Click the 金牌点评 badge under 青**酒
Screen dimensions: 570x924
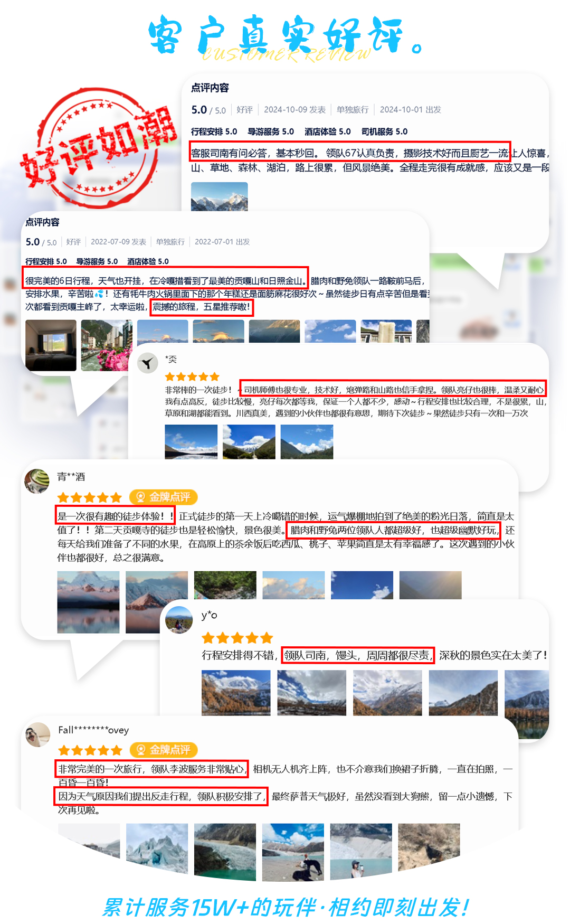coord(164,497)
